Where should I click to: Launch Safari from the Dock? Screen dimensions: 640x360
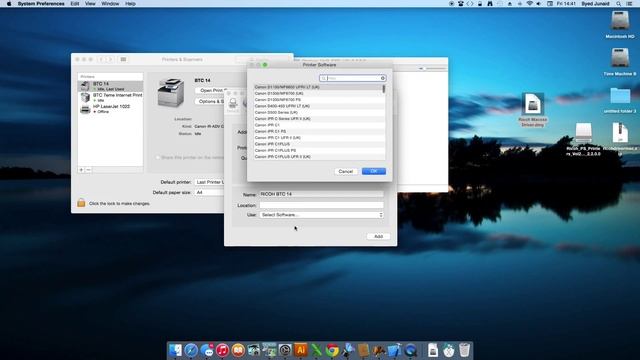click(x=191, y=350)
